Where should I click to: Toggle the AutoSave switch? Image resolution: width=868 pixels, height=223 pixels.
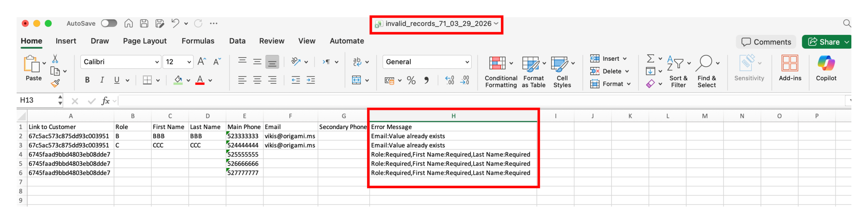(109, 23)
